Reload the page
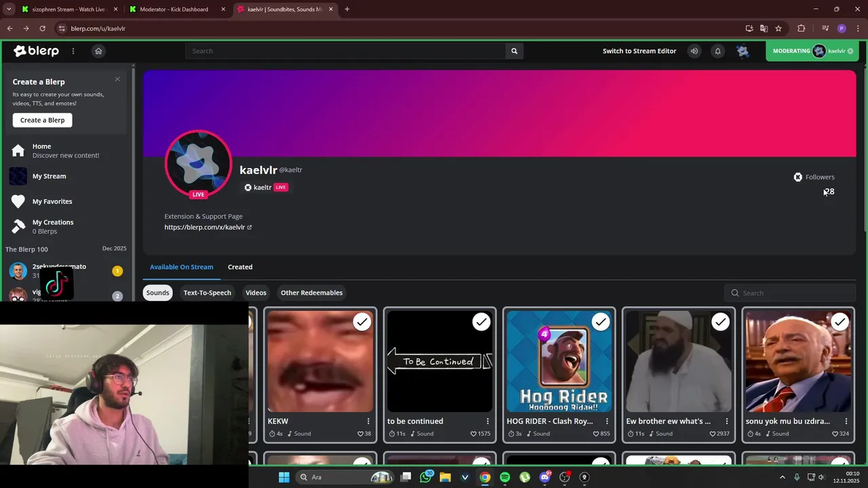Image resolution: width=868 pixels, height=488 pixels. coord(42,28)
